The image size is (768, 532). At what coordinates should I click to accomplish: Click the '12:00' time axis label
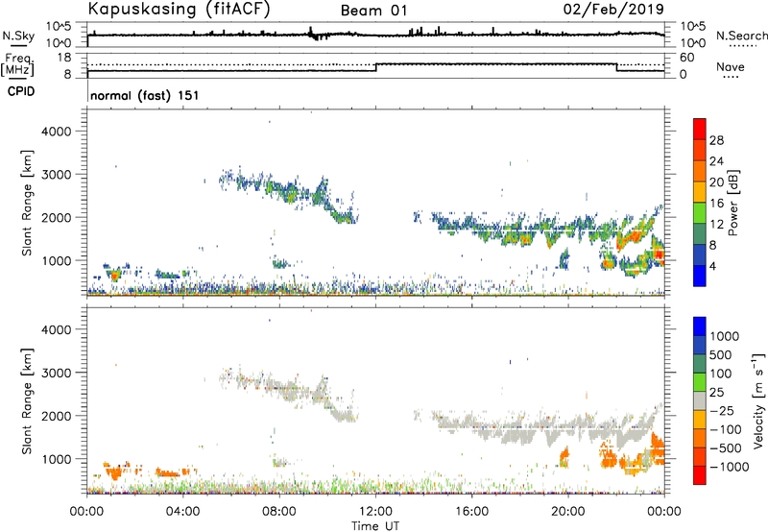(375, 512)
